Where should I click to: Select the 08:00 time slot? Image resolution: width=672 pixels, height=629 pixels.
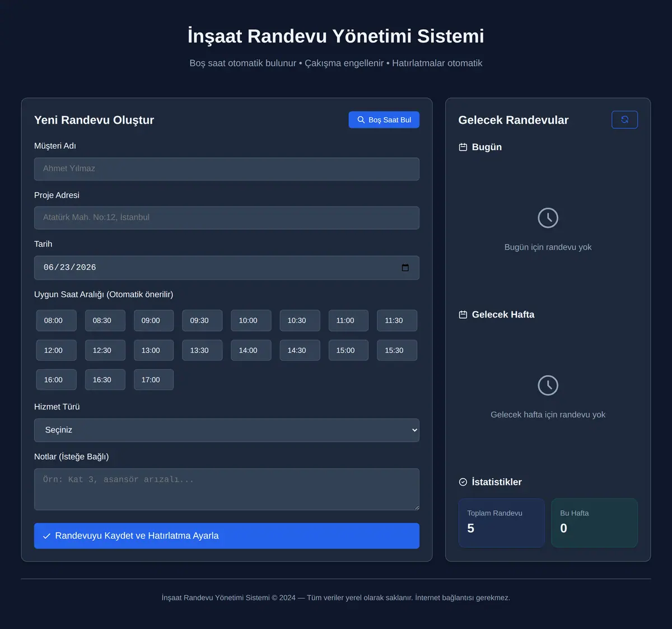pos(57,320)
